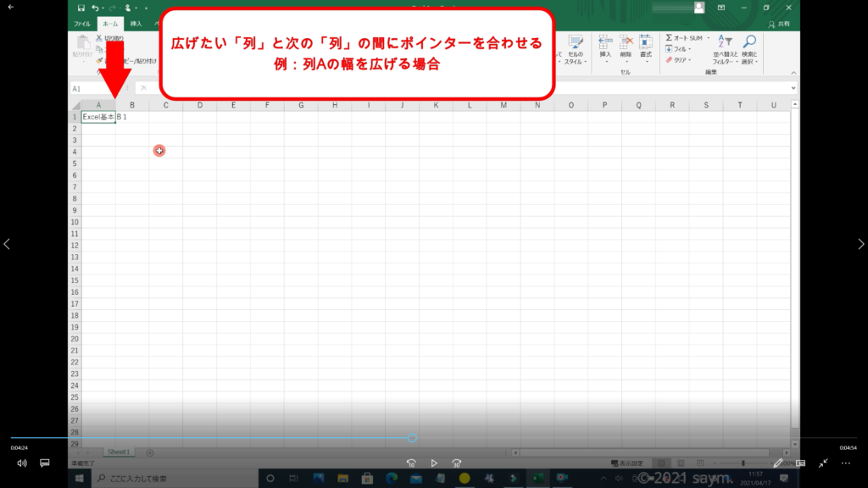
Task: Skip back 10 seconds in video
Action: 411,463
